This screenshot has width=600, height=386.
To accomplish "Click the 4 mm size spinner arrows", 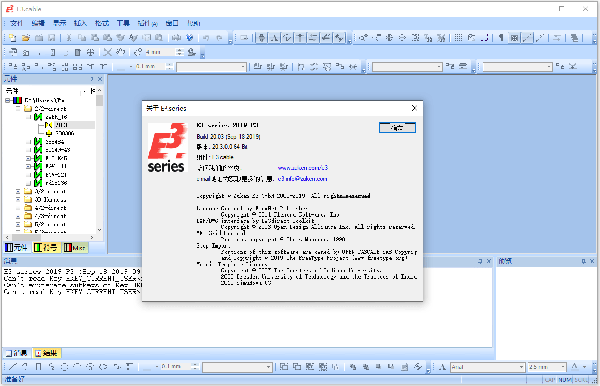I will click(179, 52).
